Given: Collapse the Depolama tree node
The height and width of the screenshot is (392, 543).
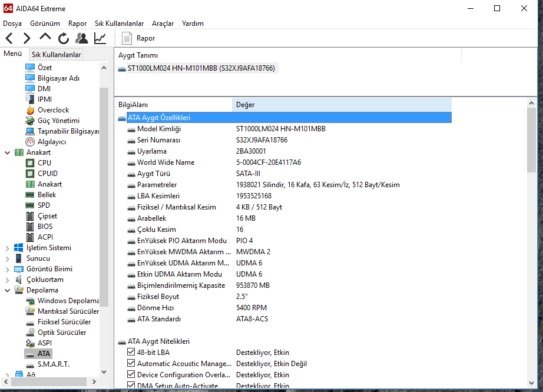Looking at the screenshot, I should [7, 290].
